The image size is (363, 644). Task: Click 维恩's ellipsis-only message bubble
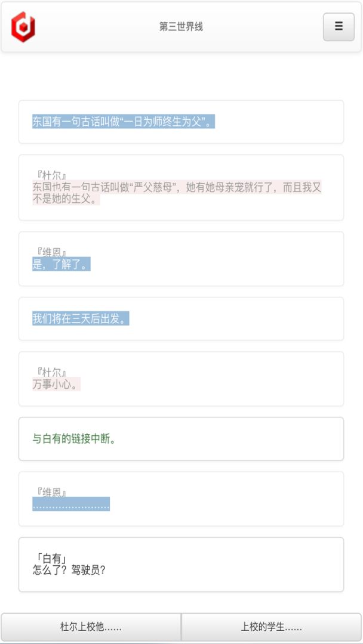tap(71, 504)
